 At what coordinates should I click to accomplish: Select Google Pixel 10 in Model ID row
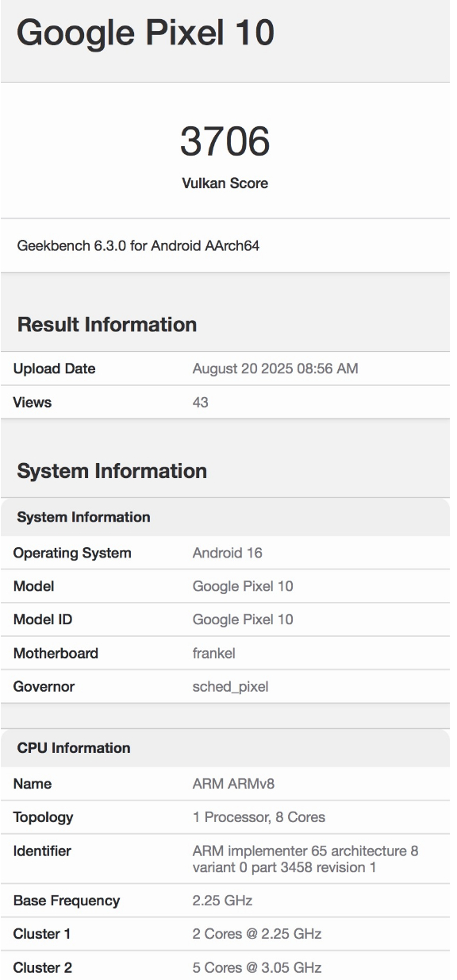point(243,619)
